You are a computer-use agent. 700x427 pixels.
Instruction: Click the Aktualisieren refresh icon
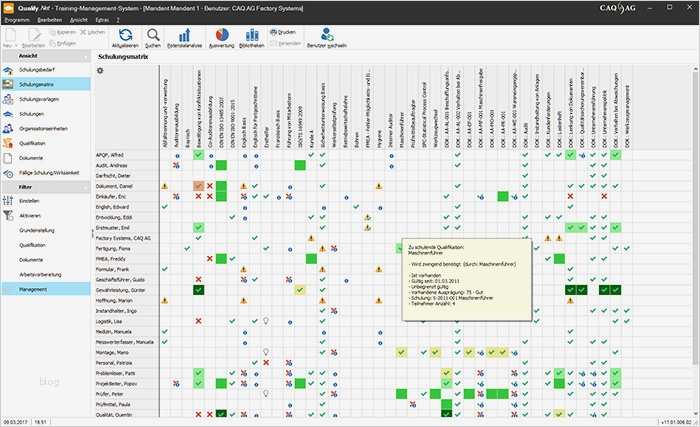point(125,35)
